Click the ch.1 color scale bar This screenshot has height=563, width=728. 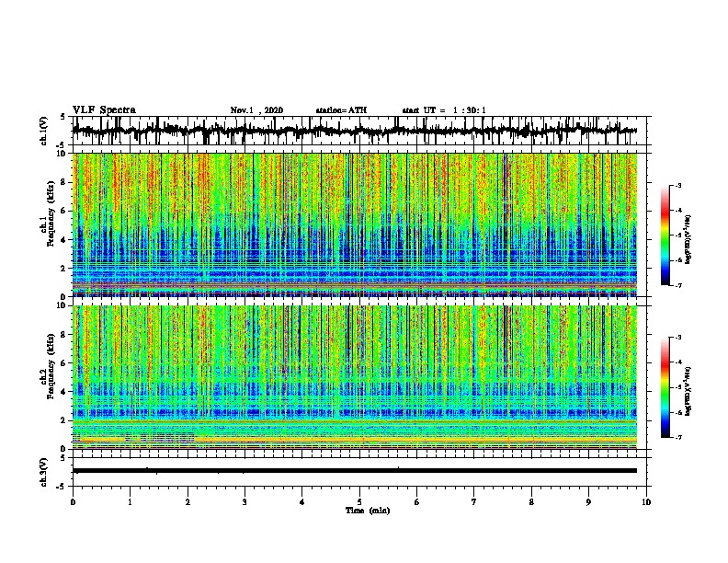[x=665, y=236]
